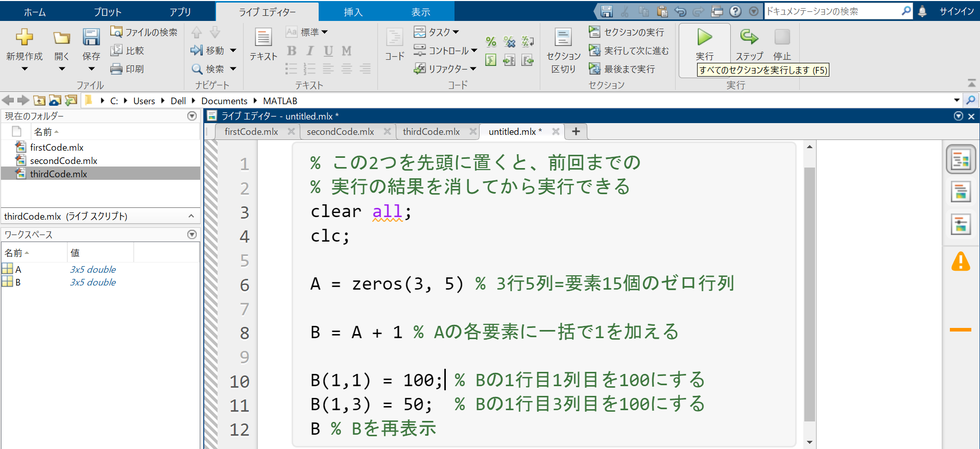Image resolution: width=980 pixels, height=449 pixels.
Task: Click セクションの実行 (Run Section)
Action: pos(627,32)
